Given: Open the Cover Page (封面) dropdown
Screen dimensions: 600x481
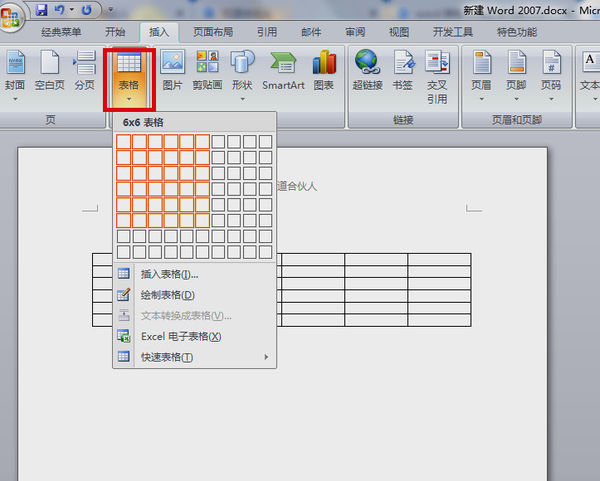Looking at the screenshot, I should click(x=15, y=72).
